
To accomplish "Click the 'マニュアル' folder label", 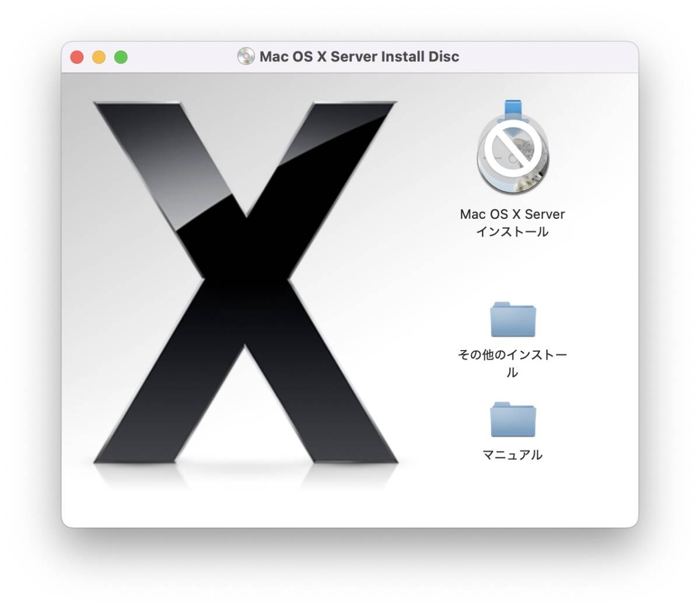I will (x=513, y=455).
